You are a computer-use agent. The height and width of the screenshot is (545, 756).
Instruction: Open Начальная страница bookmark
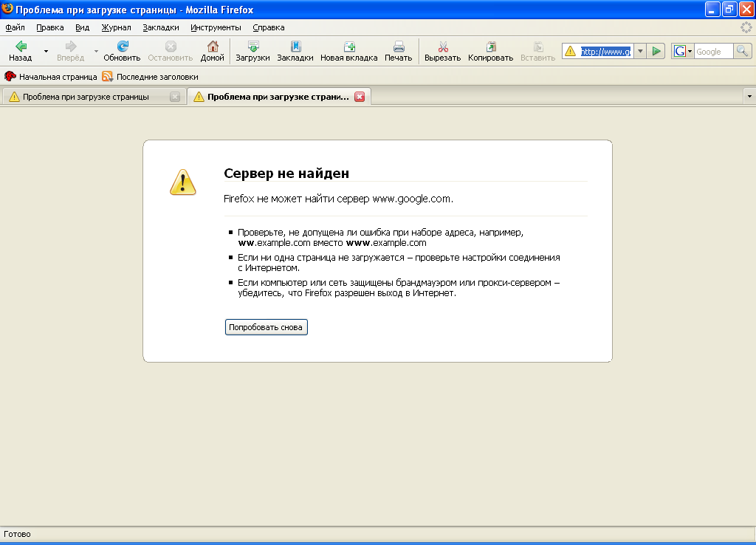point(51,77)
